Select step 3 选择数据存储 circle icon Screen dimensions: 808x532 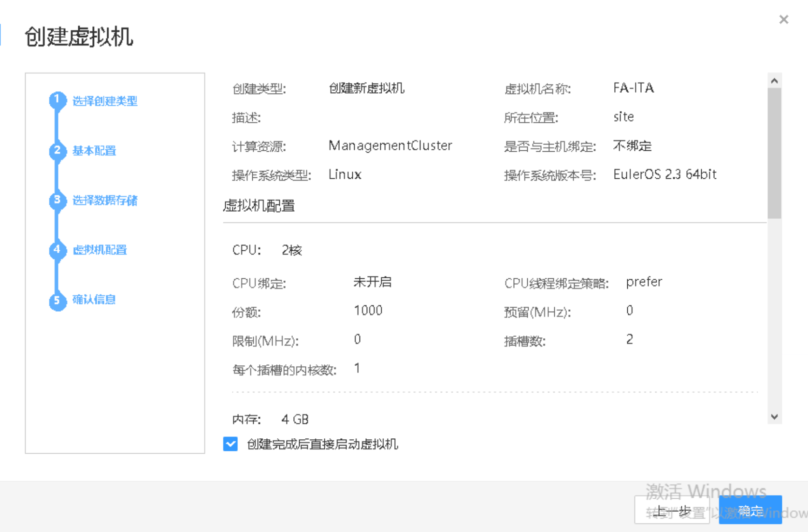57,201
